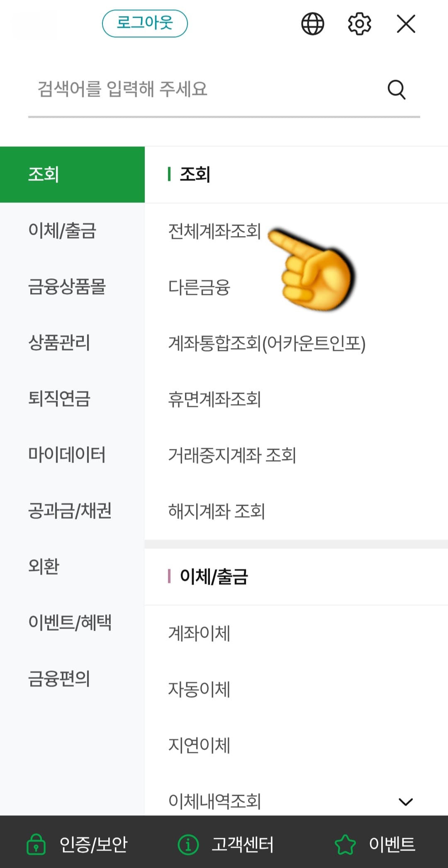Open the language globe icon
Viewport: 448px width, 868px height.
point(312,24)
